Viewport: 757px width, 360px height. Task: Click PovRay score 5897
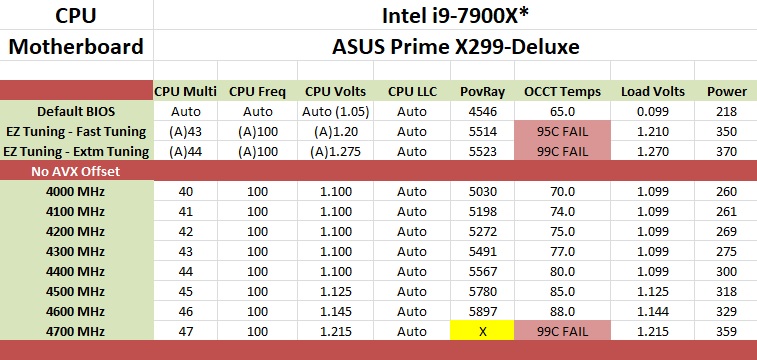coord(482,311)
